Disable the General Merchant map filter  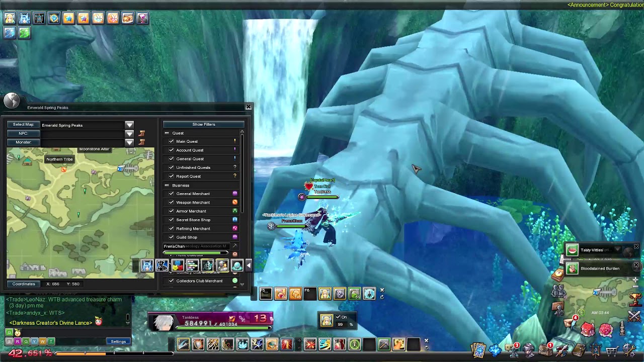(171, 194)
